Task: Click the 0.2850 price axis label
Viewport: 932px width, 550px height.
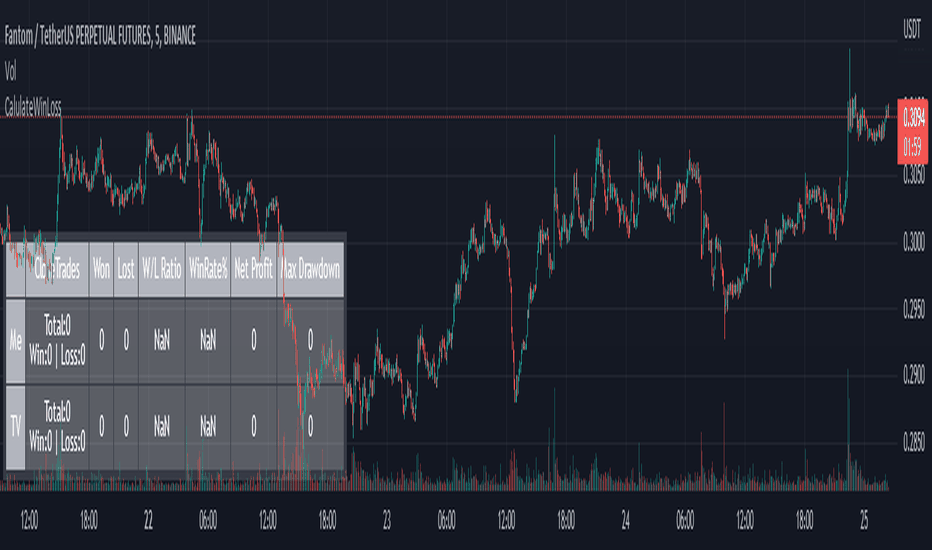Action: [x=914, y=443]
